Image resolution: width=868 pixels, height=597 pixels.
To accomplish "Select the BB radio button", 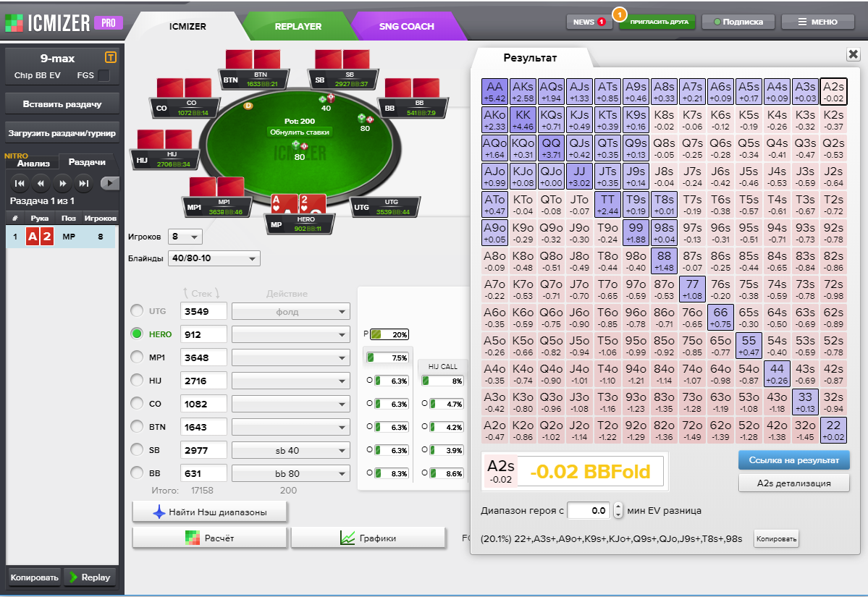I will tap(137, 473).
